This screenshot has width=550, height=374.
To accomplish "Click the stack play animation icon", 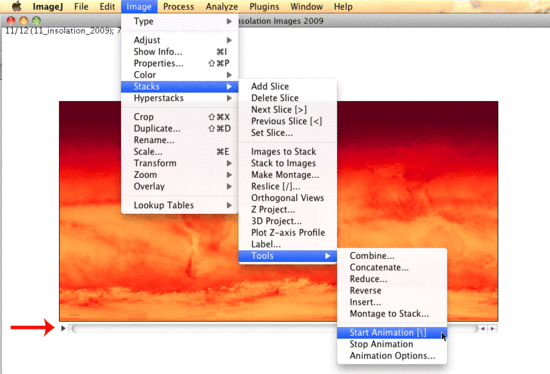I will pyautogui.click(x=63, y=328).
